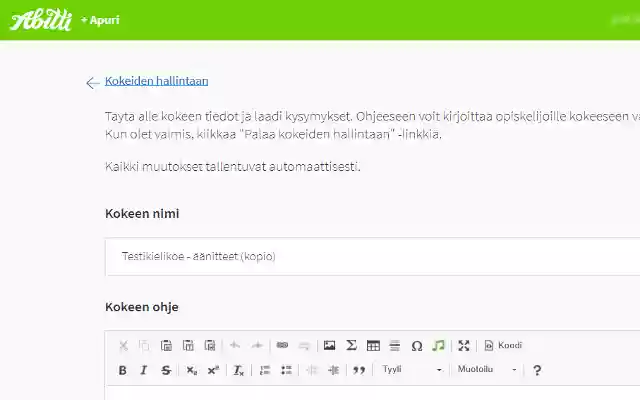Screen dimensions: 640x400
Task: Open the Muotoilu dropdown
Action: click(487, 369)
